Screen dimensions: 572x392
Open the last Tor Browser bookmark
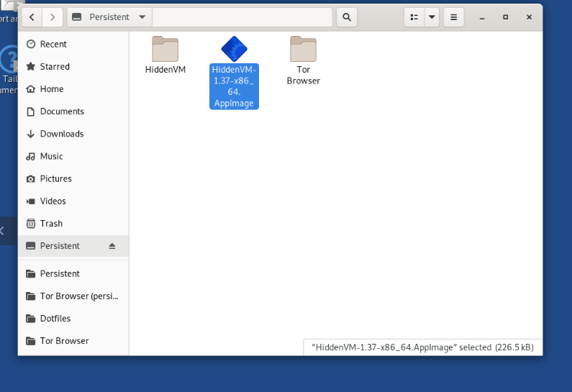73,341
